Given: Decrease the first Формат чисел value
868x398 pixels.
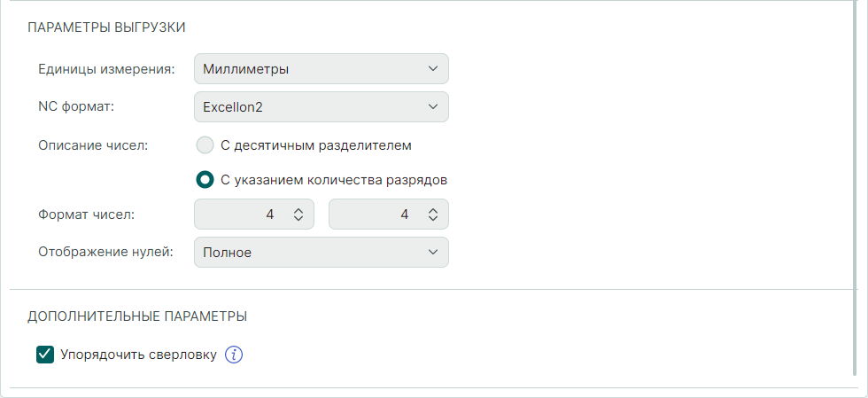Looking at the screenshot, I should pyautogui.click(x=298, y=218).
